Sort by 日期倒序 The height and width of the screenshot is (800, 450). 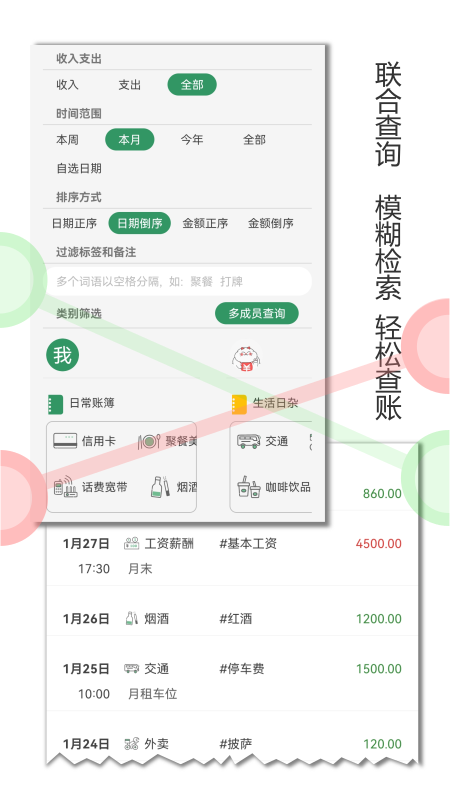pos(140,223)
